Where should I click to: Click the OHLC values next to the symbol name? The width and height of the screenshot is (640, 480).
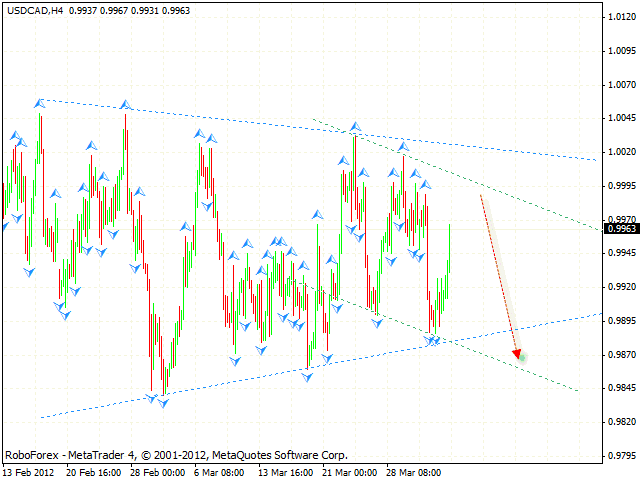click(x=116, y=10)
